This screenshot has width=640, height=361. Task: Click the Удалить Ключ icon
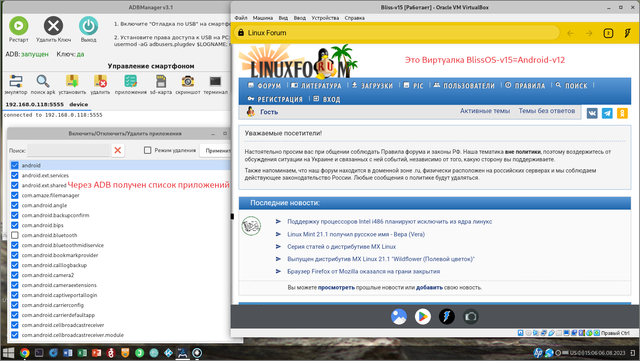click(53, 26)
